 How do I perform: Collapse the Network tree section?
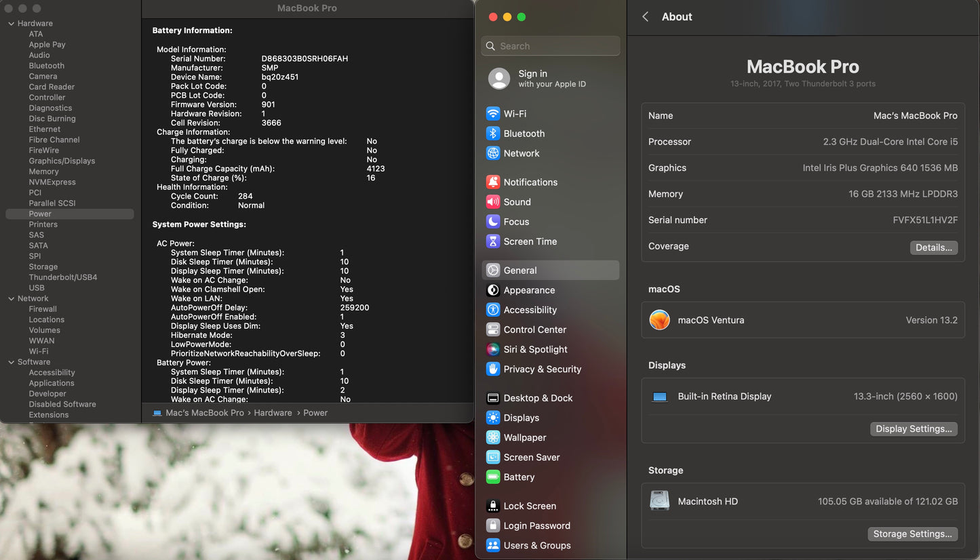click(x=11, y=299)
